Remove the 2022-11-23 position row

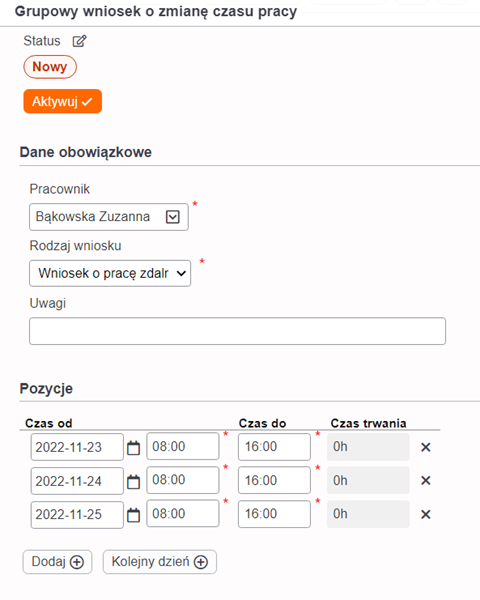426,447
